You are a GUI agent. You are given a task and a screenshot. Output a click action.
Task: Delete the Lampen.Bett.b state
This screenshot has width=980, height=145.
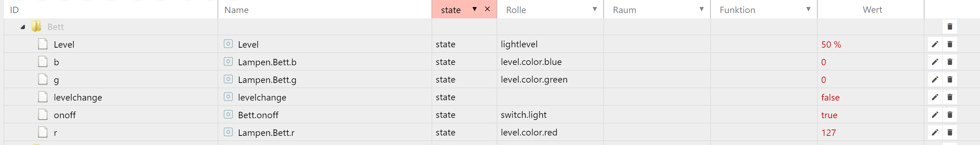[x=950, y=62]
